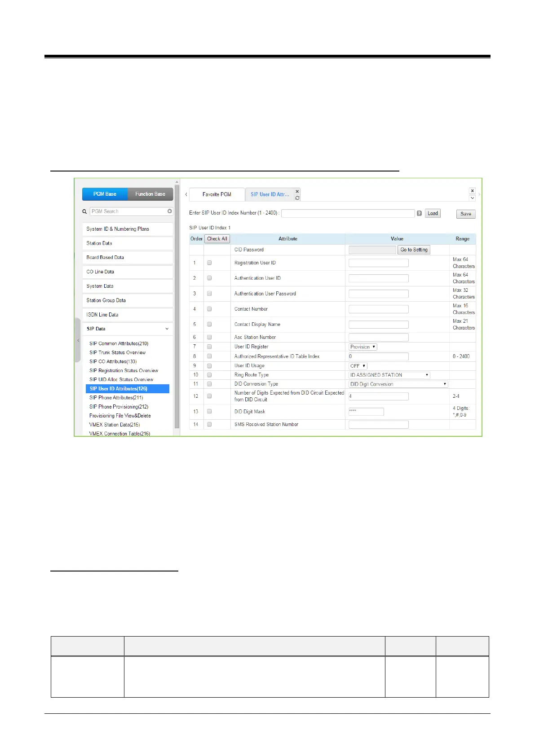Focus the Authorized Representative ID Table Index field
This screenshot has width=535, height=756.
379,356
